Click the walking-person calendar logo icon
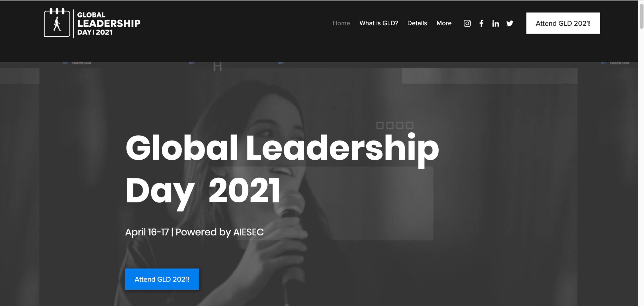 point(57,23)
